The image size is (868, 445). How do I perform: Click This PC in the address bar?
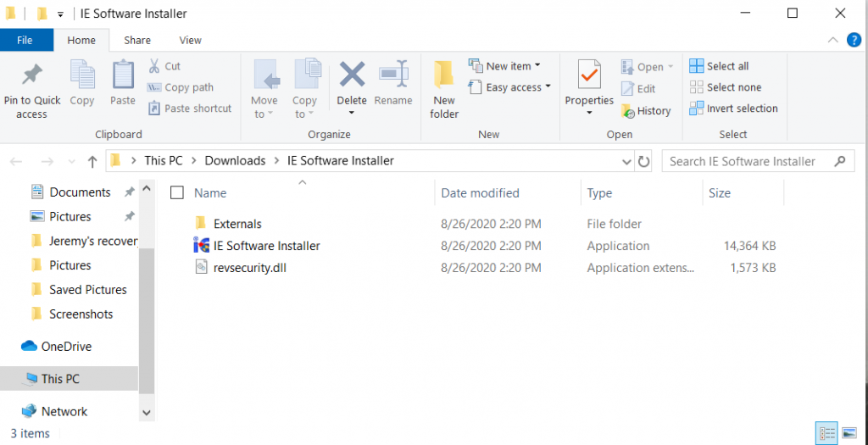pyautogui.click(x=164, y=161)
